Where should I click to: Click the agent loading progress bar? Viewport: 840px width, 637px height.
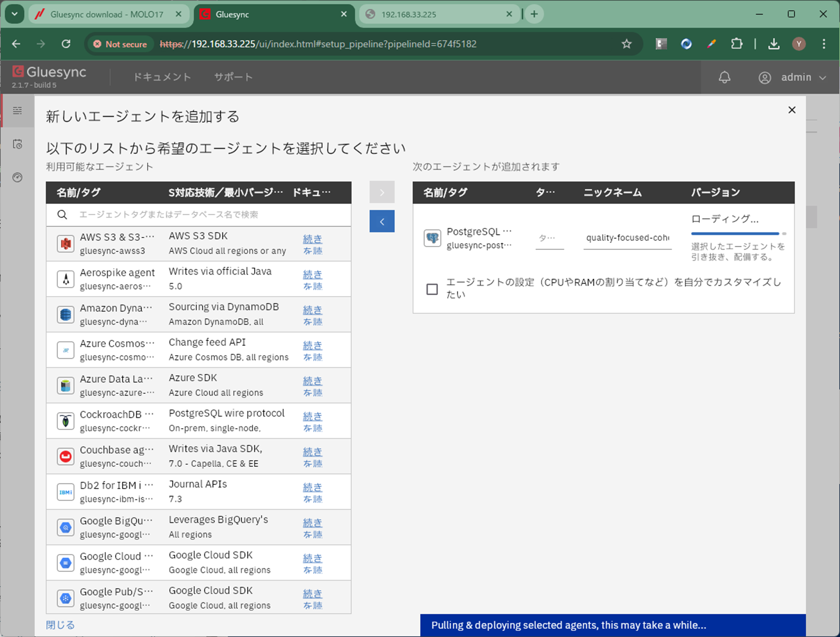[x=735, y=233]
